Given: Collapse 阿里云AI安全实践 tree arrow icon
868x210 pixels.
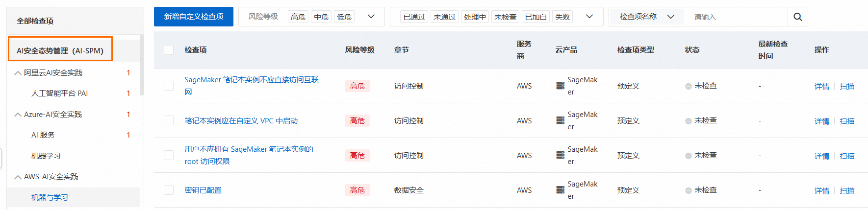Looking at the screenshot, I should pos(18,73).
